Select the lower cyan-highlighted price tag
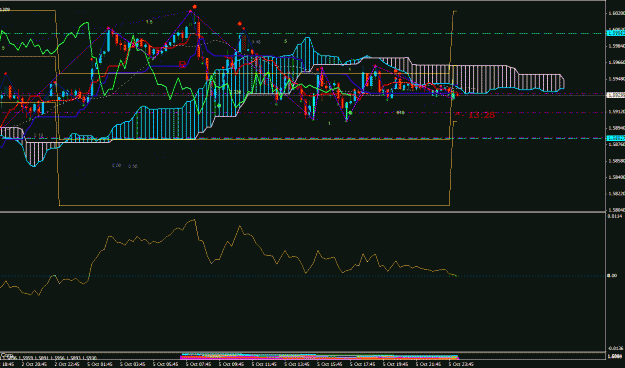625x368 pixels. click(615, 138)
